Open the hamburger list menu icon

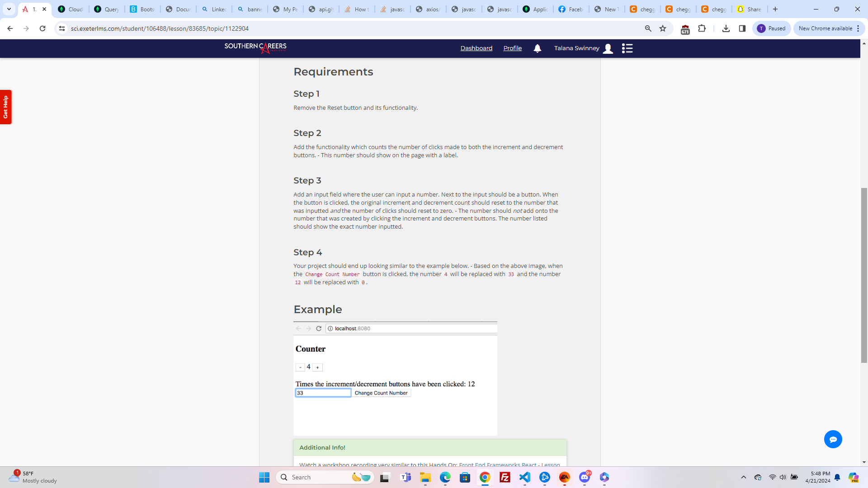click(x=627, y=48)
